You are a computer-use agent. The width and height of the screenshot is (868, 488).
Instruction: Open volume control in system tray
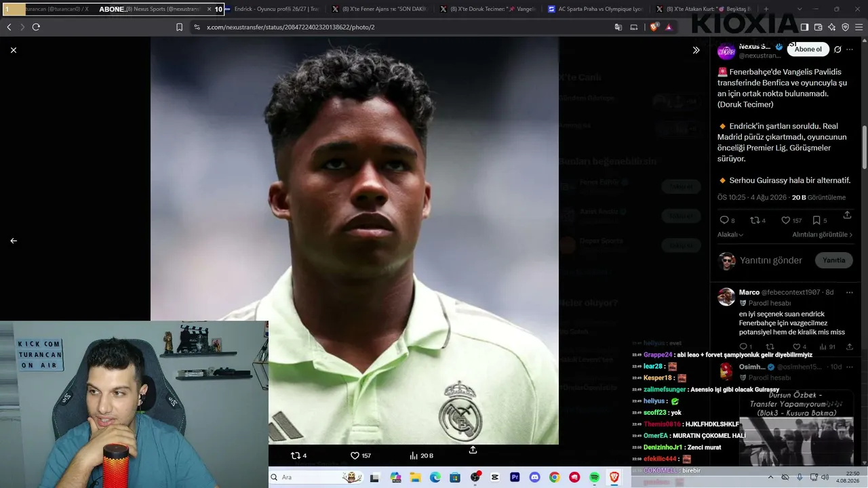tap(825, 477)
